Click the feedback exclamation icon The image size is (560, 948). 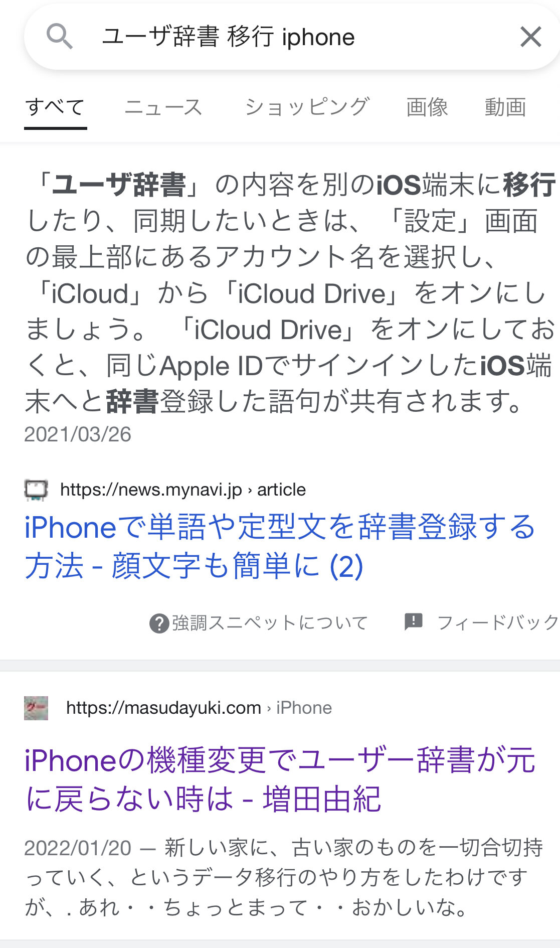coord(414,622)
